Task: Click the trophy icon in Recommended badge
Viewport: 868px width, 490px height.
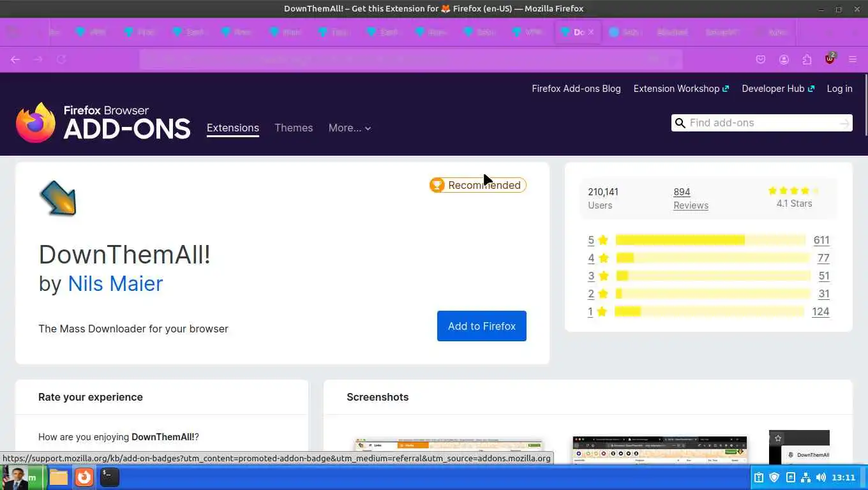Action: pos(437,185)
